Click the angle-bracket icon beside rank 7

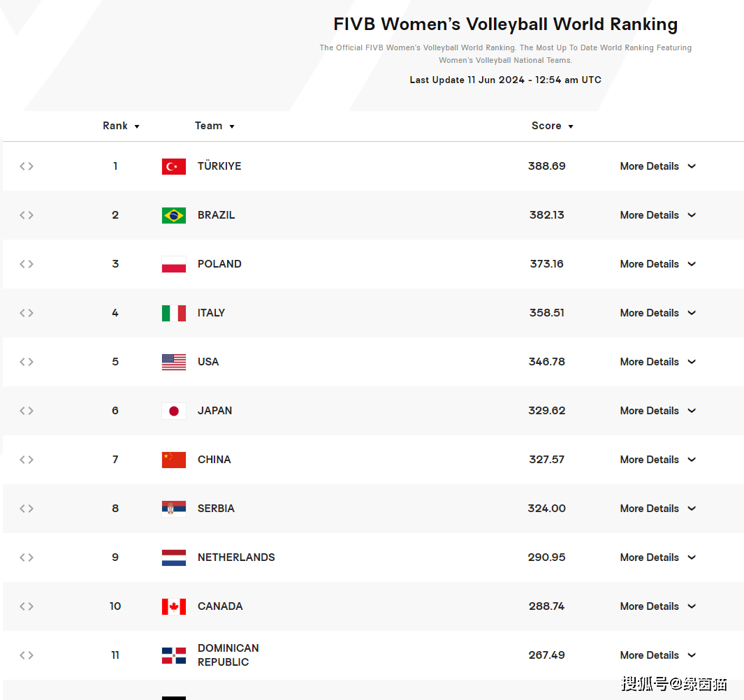tap(27, 460)
